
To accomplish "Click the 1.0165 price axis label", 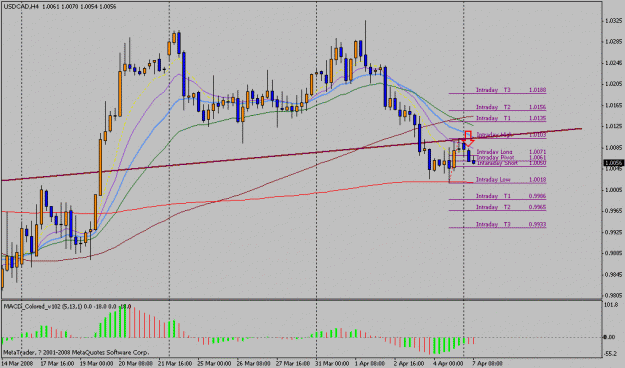I will [x=613, y=105].
